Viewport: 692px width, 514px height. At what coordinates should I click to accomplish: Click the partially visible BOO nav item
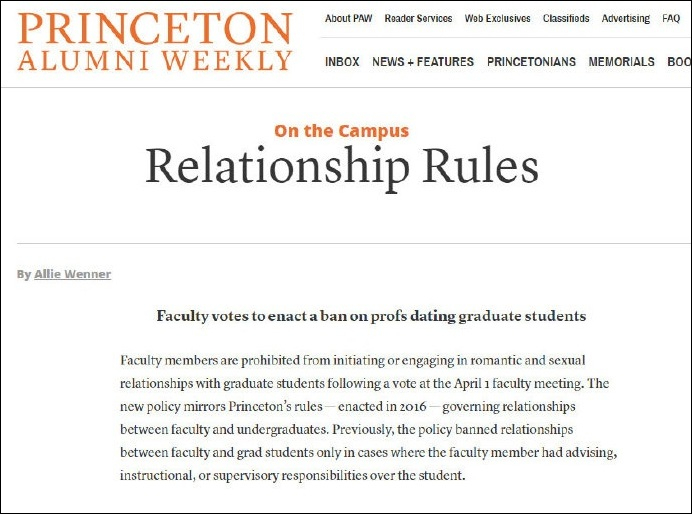679,62
